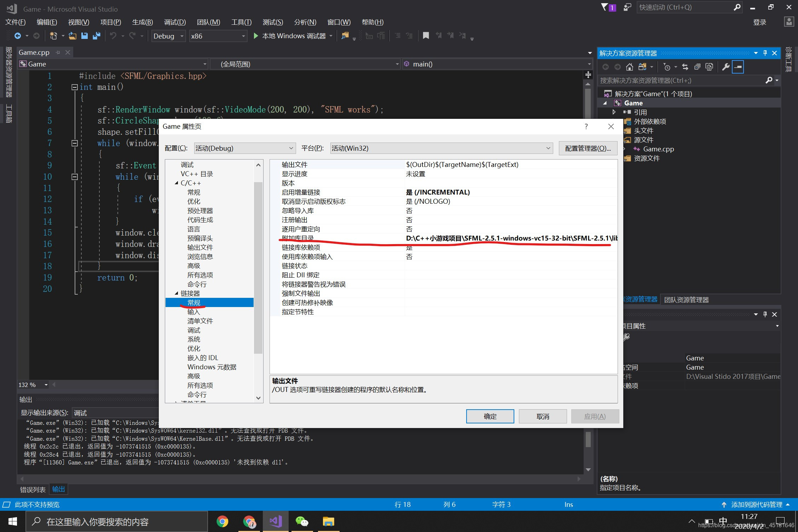Open the 配置(C) 活动(Debug) combo box
This screenshot has height=532, width=798.
pos(245,148)
